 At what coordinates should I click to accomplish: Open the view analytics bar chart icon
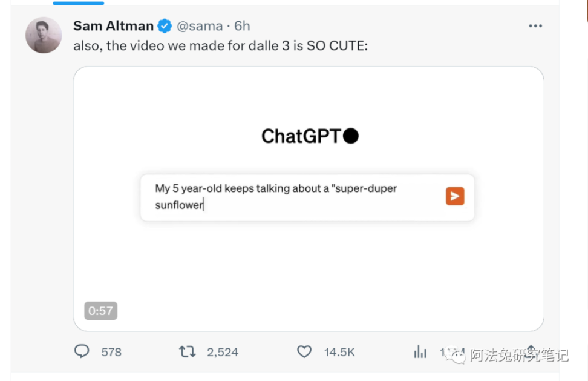click(x=420, y=352)
